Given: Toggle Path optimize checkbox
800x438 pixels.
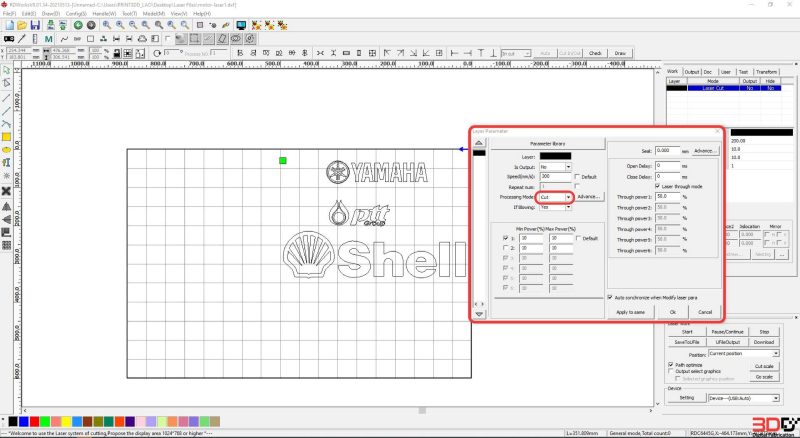Looking at the screenshot, I should tap(671, 365).
